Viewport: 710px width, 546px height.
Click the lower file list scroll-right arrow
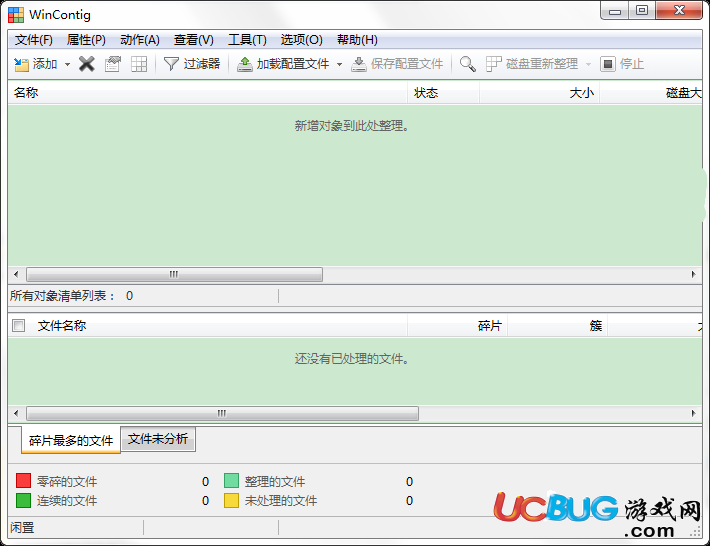click(694, 413)
